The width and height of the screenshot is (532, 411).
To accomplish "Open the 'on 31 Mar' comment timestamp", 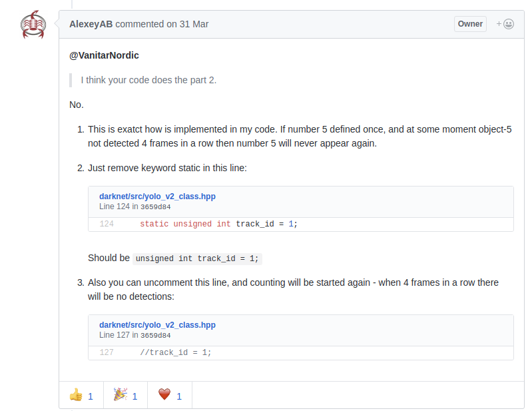I will click(187, 24).
